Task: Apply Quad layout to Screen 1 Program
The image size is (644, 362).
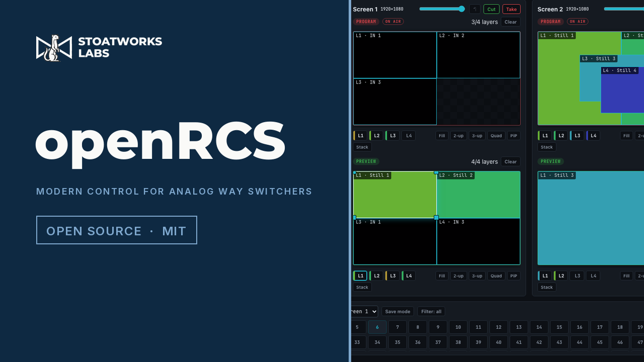Action: pos(497,136)
